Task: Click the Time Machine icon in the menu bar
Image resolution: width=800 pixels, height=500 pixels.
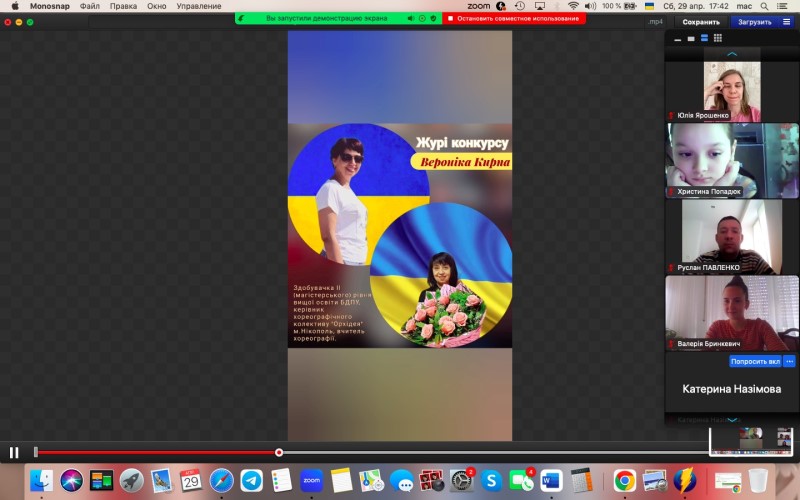Action: (x=520, y=6)
